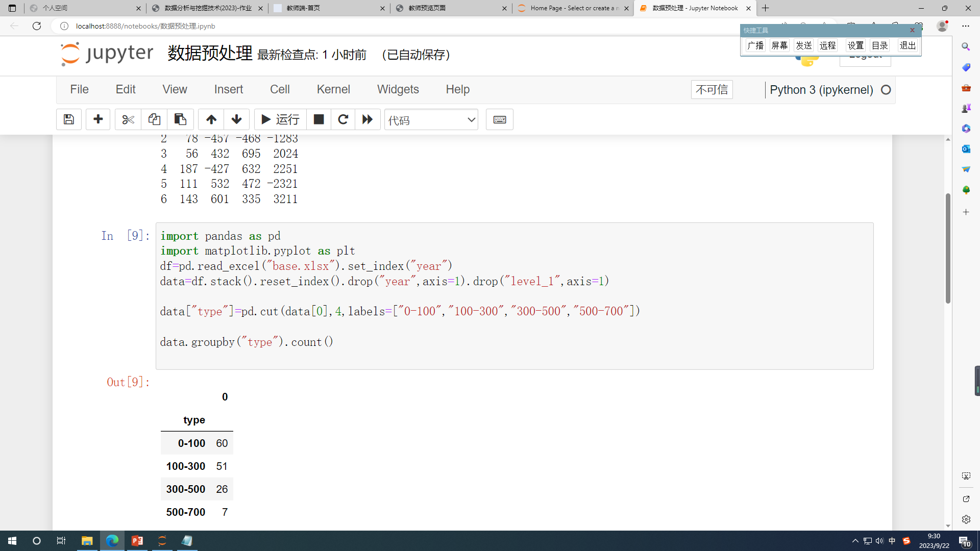Open the Widgets menu
This screenshot has width=980, height=551.
(x=398, y=89)
